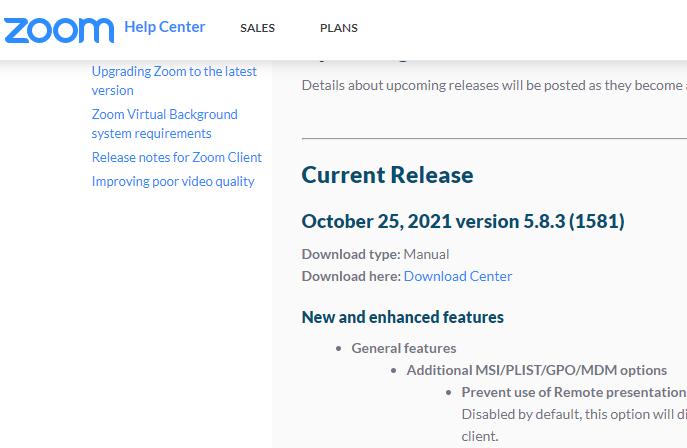Click the General features bullet item
This screenshot has height=448, width=687.
click(x=404, y=348)
